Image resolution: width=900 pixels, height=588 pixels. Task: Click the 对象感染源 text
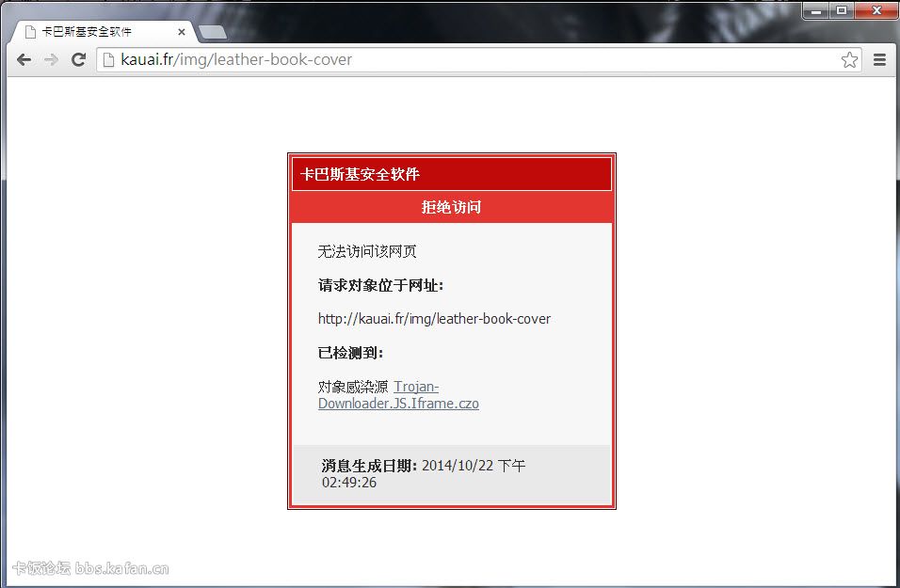(x=353, y=387)
